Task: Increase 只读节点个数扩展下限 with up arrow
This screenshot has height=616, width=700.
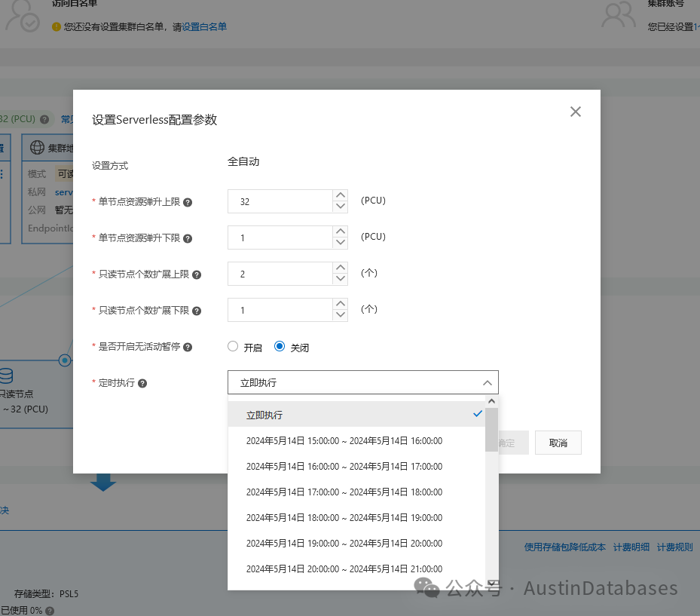Action: point(341,304)
